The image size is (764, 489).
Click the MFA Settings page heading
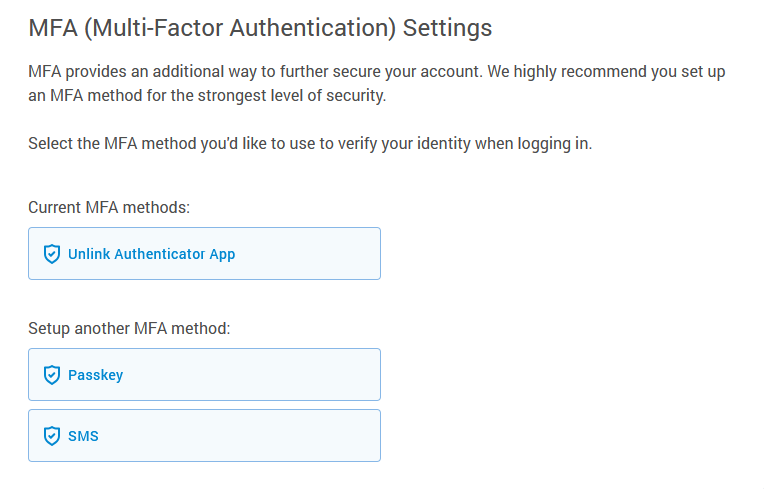click(260, 28)
